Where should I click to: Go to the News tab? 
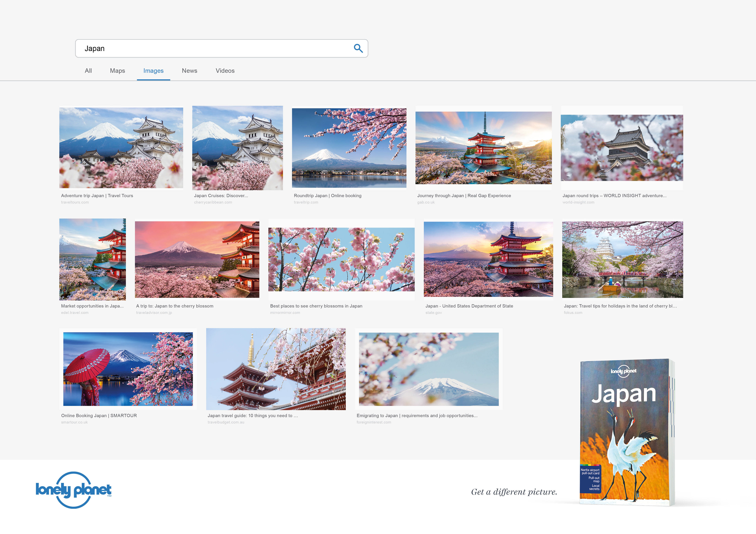point(189,71)
